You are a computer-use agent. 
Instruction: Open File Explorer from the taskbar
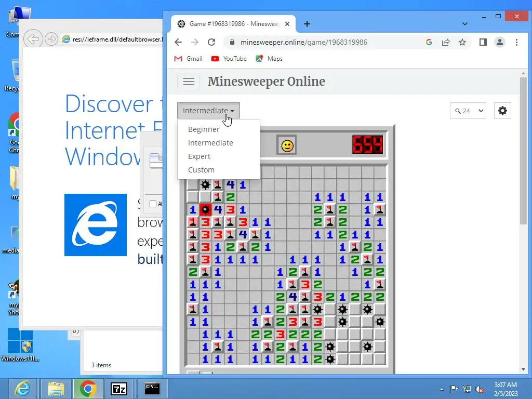tap(56, 389)
